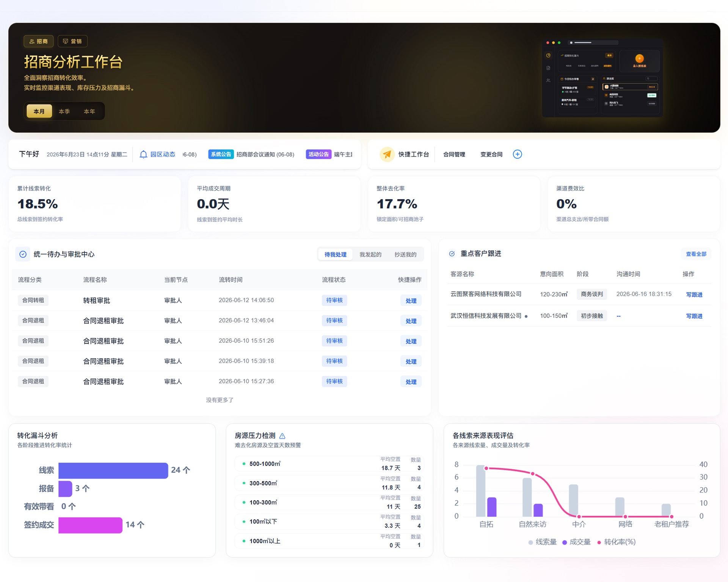Click the 重点客户跟进 check icon
The image size is (728, 582).
click(452, 254)
